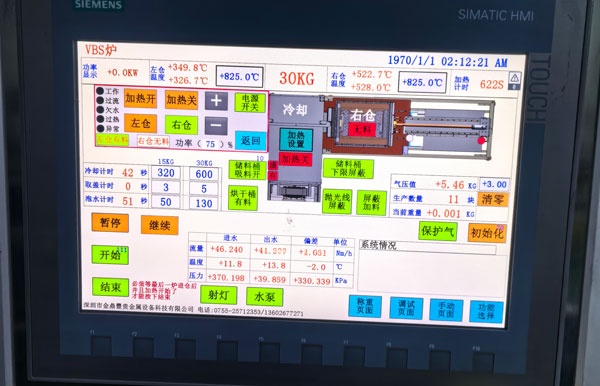Open the 手动页面 manual page
Screen dimensions: 600x386
[446, 310]
